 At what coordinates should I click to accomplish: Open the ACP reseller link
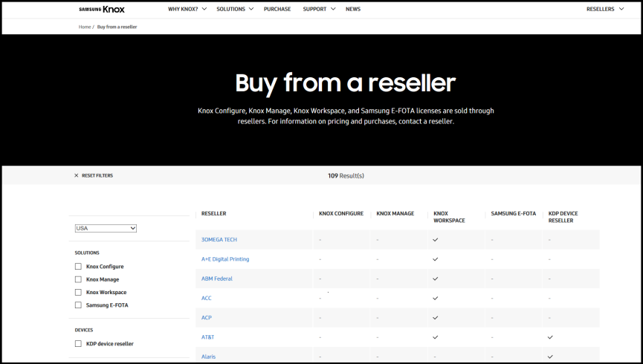click(206, 318)
